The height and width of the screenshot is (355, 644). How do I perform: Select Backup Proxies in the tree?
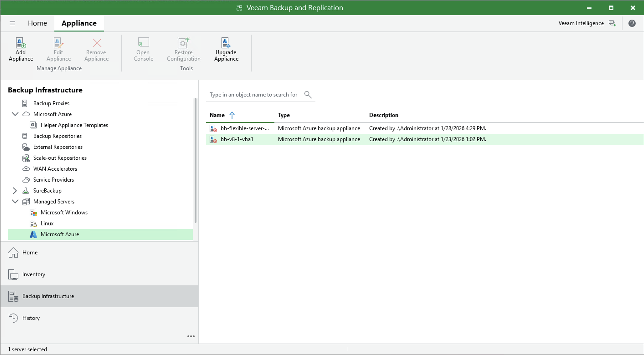51,103
